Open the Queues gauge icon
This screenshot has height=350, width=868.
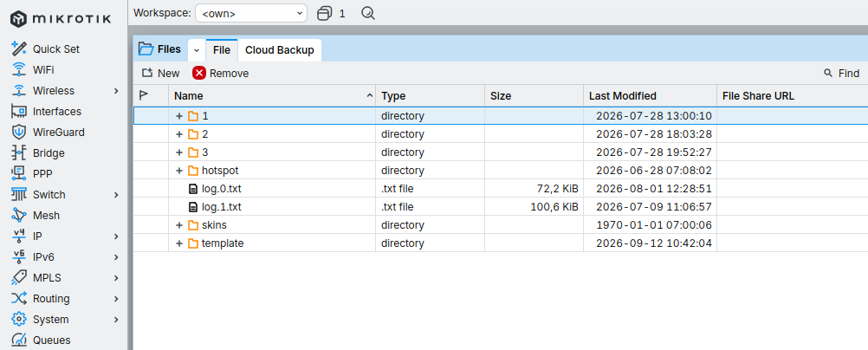pyautogui.click(x=19, y=340)
